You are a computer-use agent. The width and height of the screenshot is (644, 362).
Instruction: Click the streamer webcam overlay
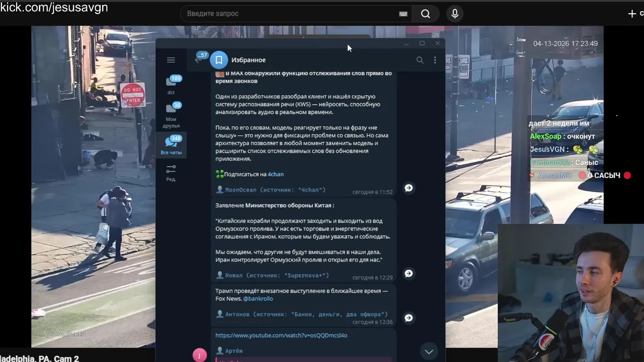(571, 293)
